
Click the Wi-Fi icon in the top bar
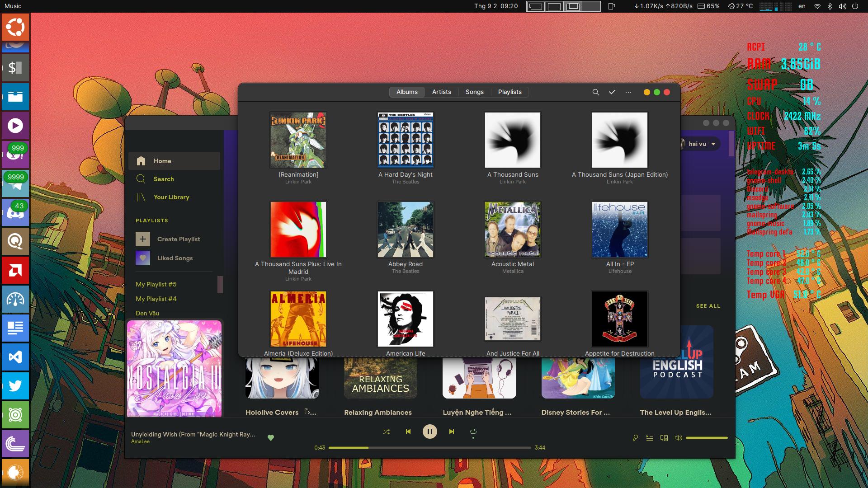[817, 6]
